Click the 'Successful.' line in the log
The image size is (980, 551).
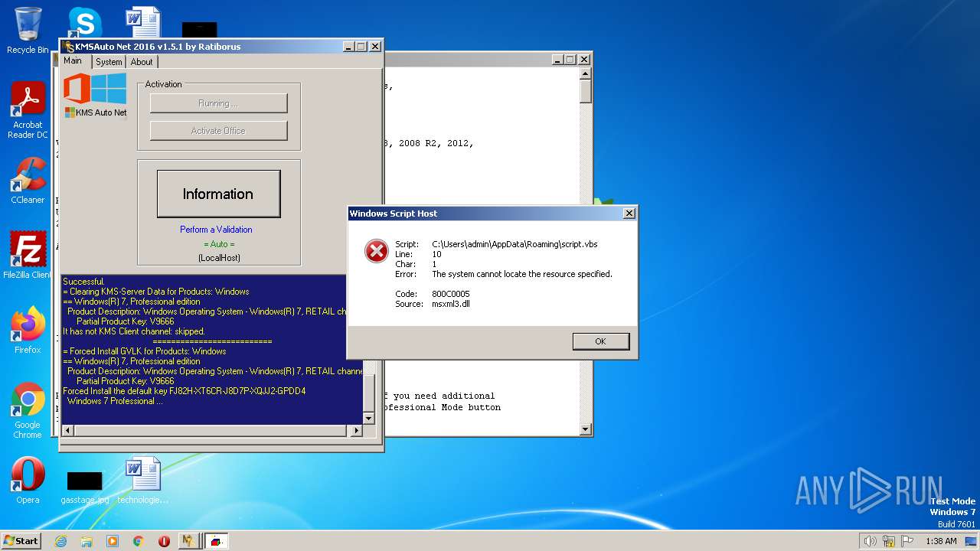(x=83, y=282)
